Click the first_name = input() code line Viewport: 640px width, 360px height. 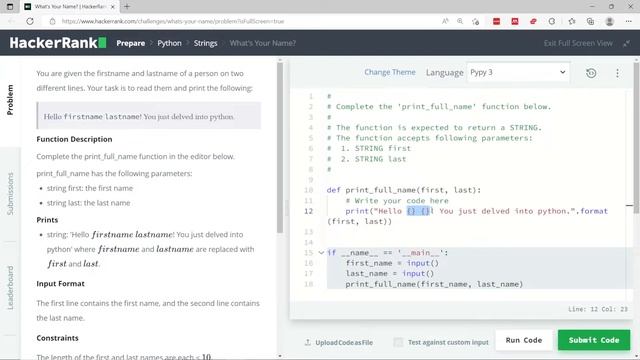coord(392,263)
